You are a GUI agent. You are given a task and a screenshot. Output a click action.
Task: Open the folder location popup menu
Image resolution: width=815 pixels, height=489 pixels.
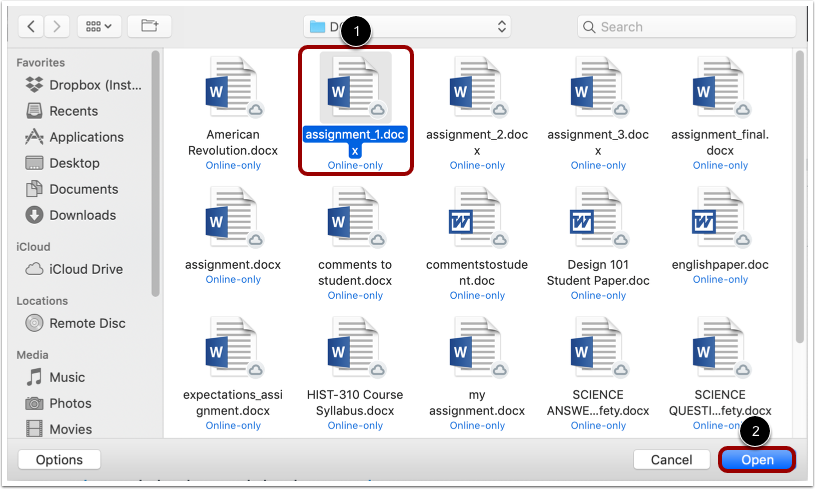(x=407, y=27)
